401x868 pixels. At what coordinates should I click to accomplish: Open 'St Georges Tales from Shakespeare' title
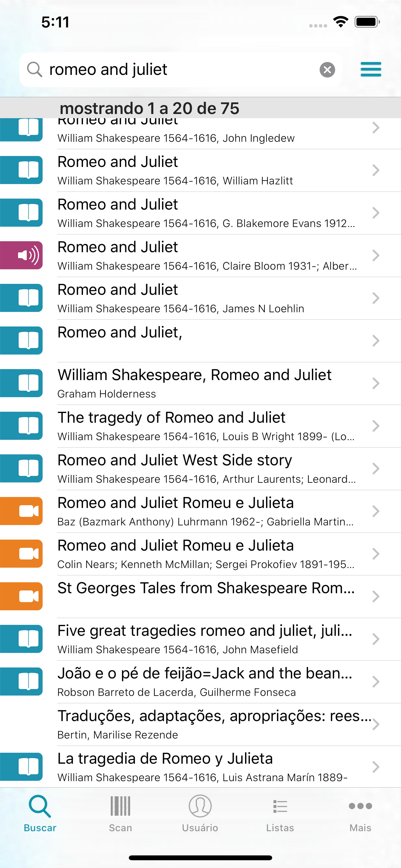pos(206,588)
